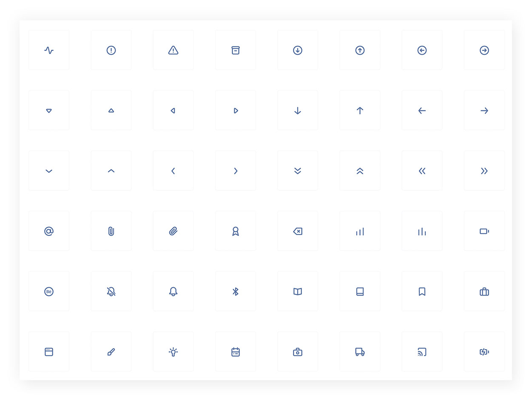
Task: Select the at-sign email icon
Action: pos(49,231)
